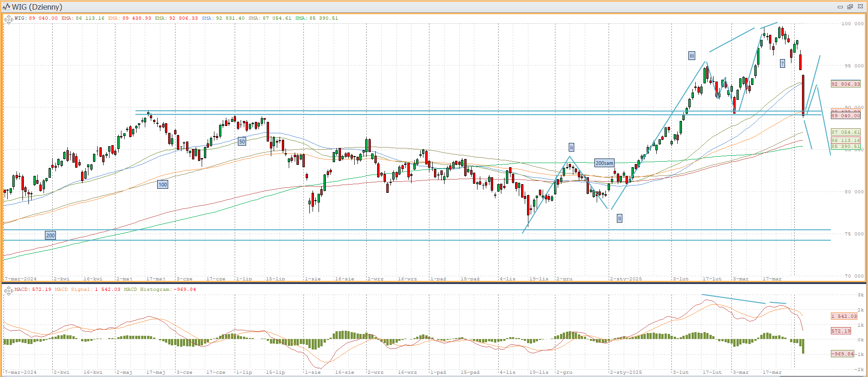Click the "50" moving average label
Image resolution: width=868 pixels, height=377 pixels.
tap(242, 142)
